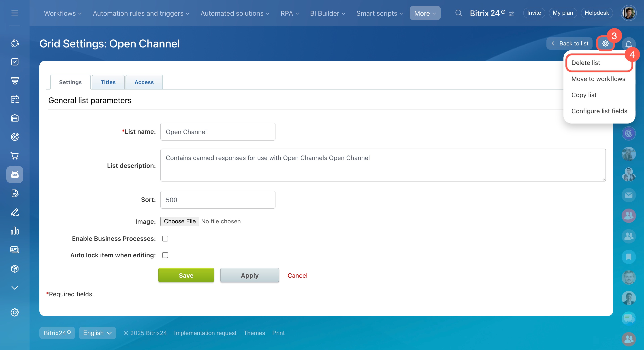Click the Invite button
644x350 pixels.
click(x=534, y=13)
